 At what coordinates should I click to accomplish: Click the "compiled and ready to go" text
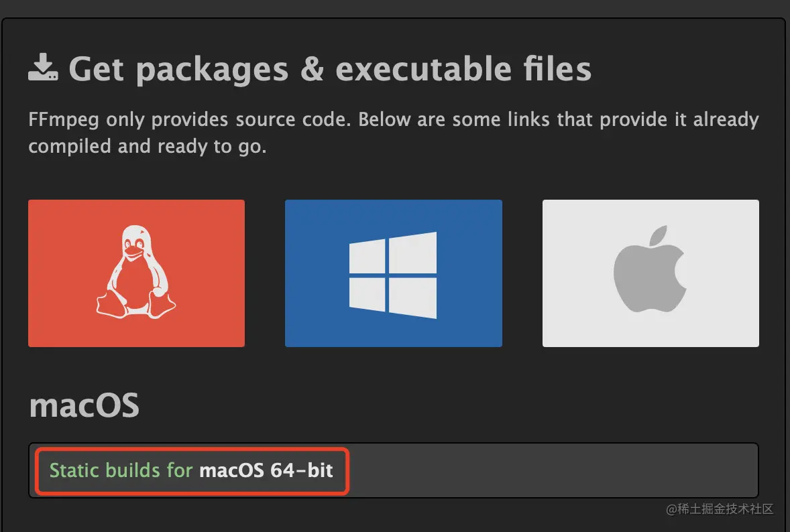click(x=148, y=146)
